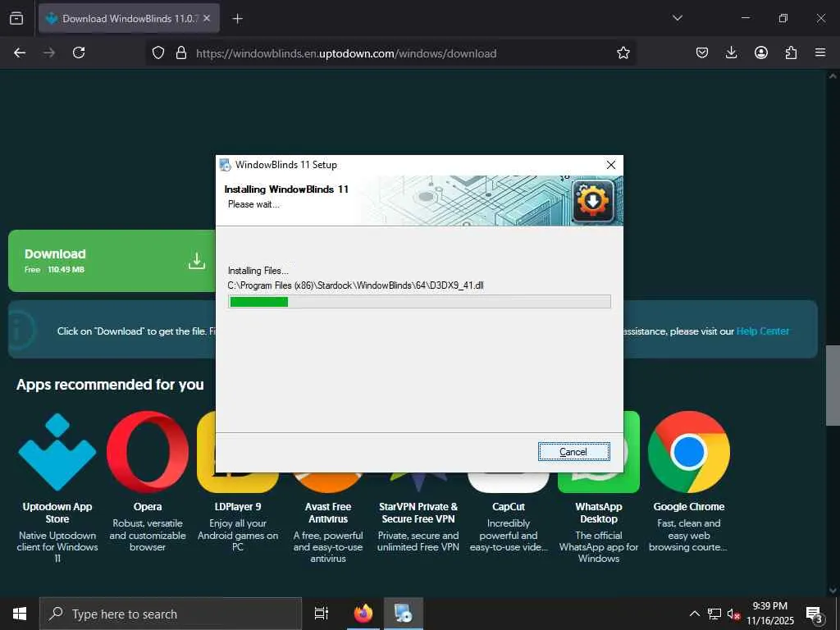Open Firefox View at top-left

coord(16,18)
